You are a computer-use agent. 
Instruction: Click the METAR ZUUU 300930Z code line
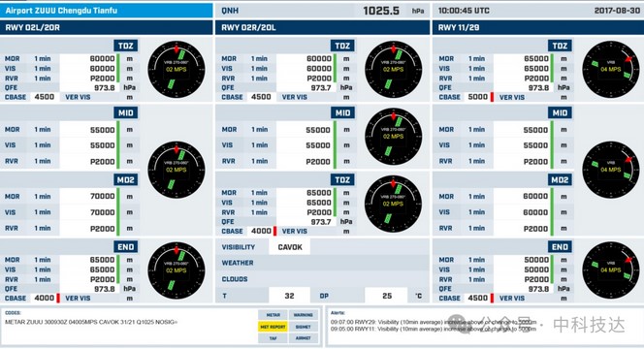click(x=91, y=322)
